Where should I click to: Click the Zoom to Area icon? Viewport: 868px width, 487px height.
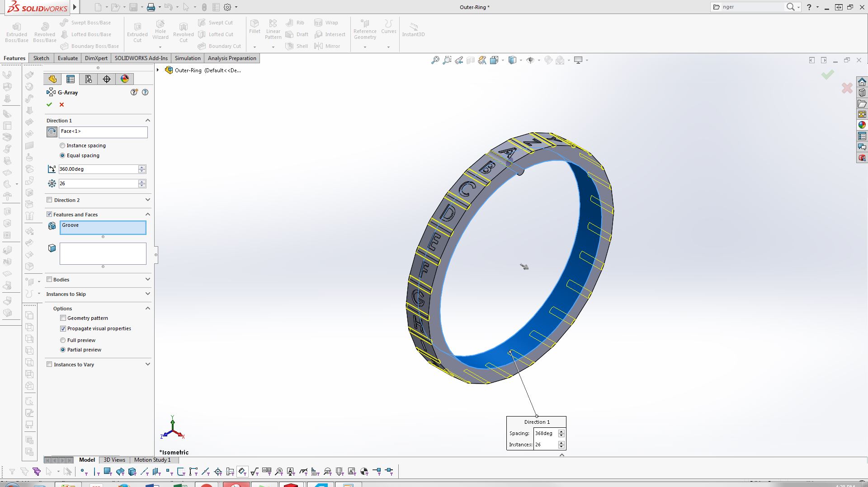tap(447, 60)
